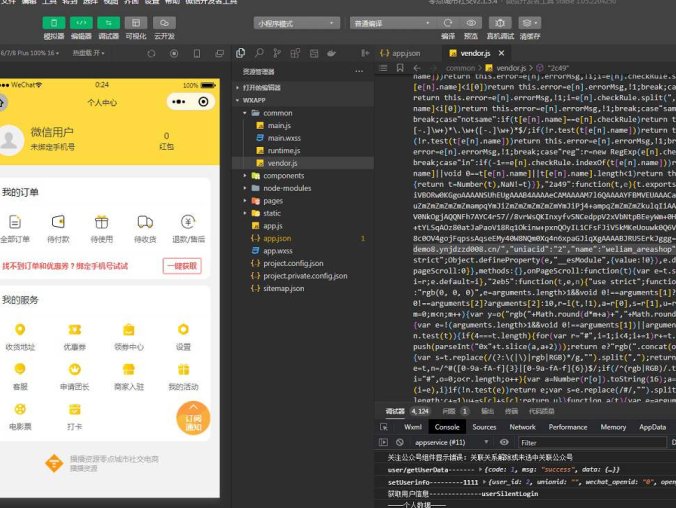
Task: Click the console Filter input field
Action: pyautogui.click(x=592, y=442)
